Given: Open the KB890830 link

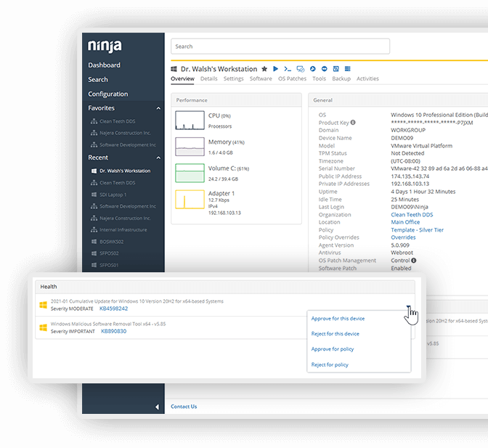Looking at the screenshot, I should point(113,331).
